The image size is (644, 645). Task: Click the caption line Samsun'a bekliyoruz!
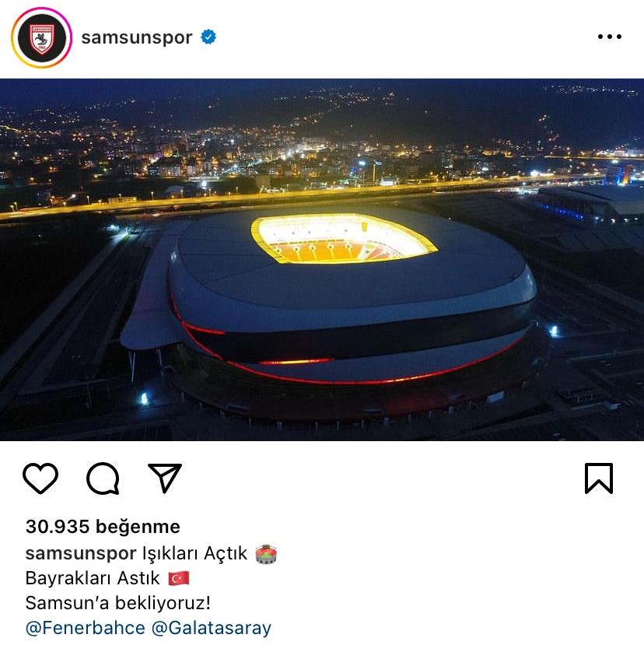pos(118,603)
